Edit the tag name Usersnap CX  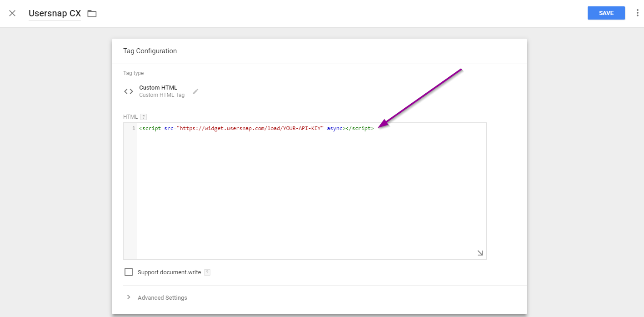pyautogui.click(x=55, y=13)
